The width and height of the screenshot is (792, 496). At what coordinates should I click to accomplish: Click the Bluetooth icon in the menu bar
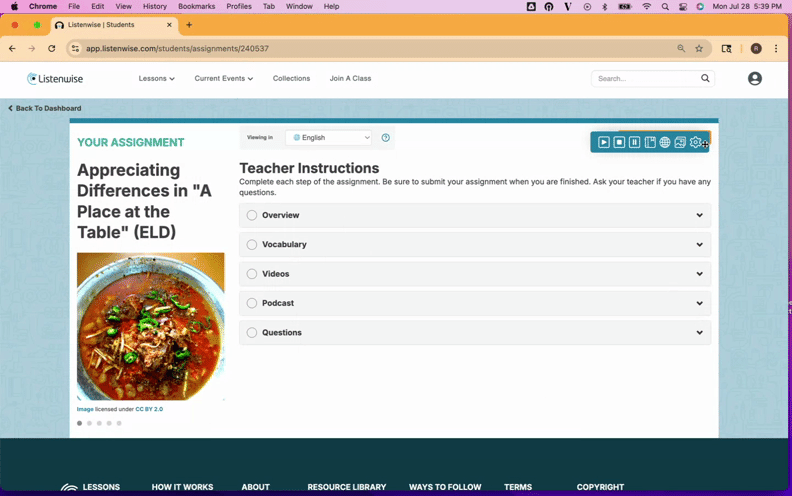tap(605, 7)
